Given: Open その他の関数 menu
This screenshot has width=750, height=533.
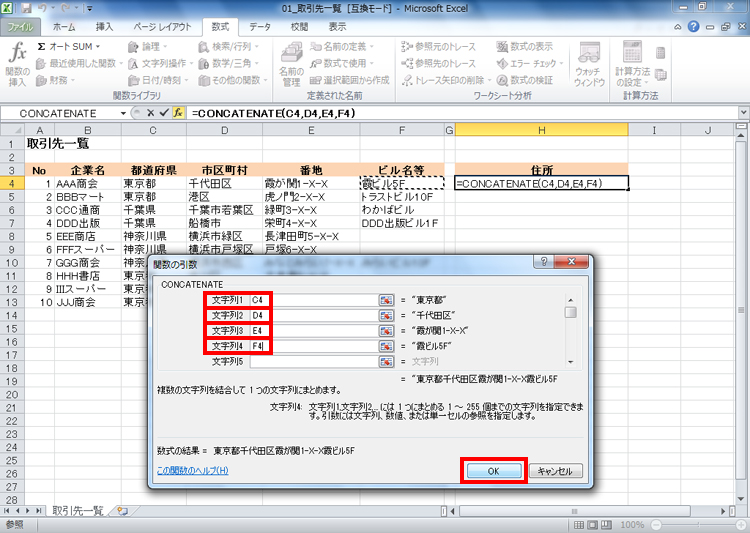Looking at the screenshot, I should click(x=233, y=80).
